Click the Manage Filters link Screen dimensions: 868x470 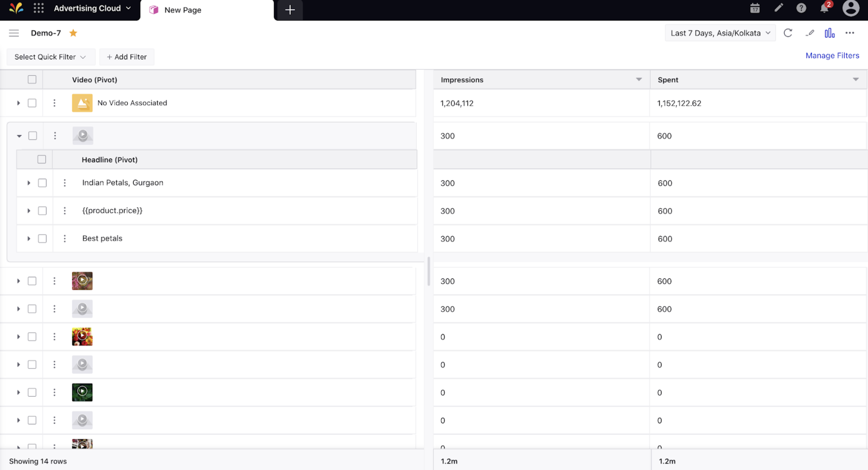833,55
